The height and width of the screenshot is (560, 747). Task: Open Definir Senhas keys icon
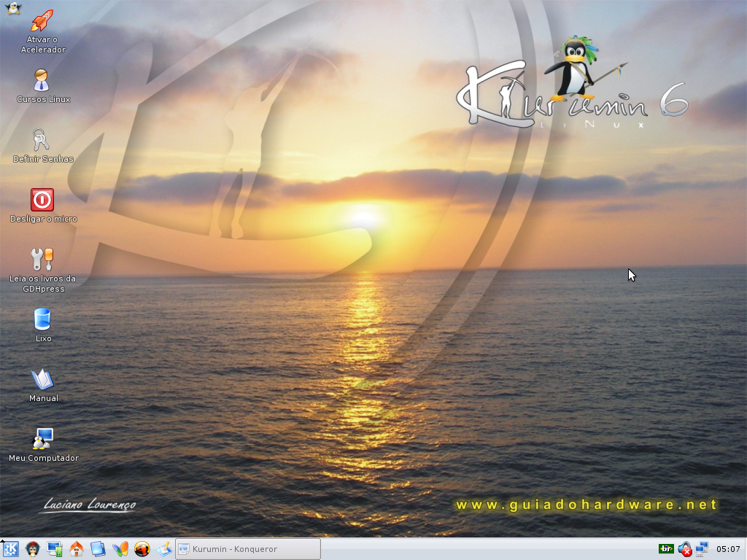coord(42,140)
